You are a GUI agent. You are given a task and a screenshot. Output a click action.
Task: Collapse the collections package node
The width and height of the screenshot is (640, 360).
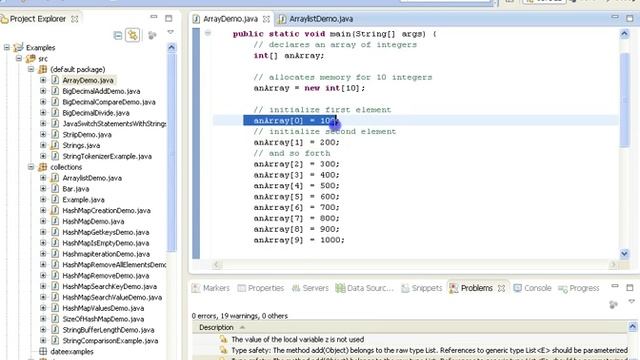click(31, 167)
